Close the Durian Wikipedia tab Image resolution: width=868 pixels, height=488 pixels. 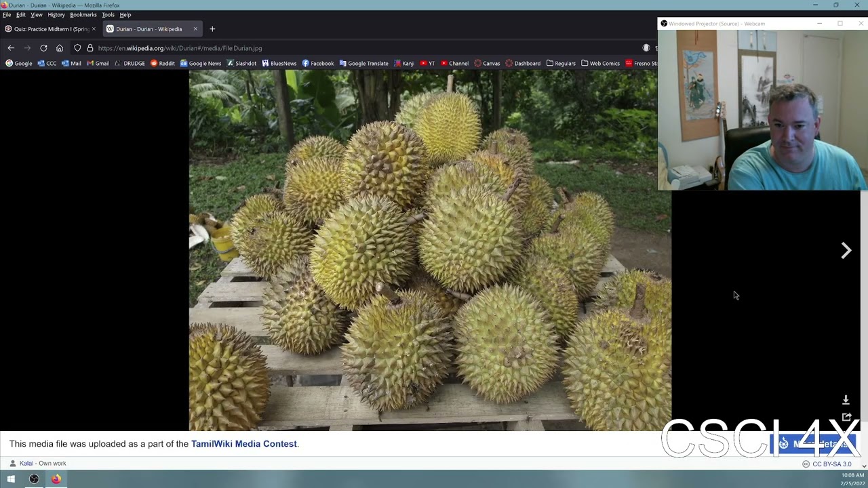tap(195, 29)
